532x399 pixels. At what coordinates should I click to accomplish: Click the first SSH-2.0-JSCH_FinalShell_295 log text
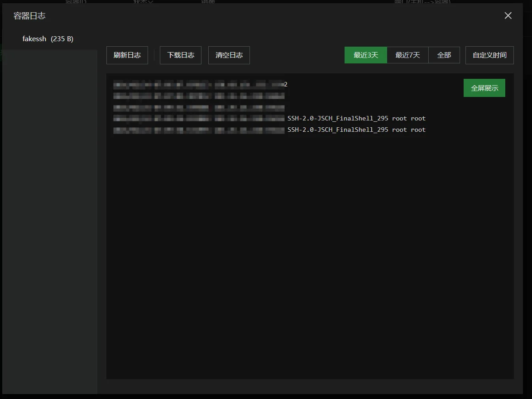coord(338,118)
